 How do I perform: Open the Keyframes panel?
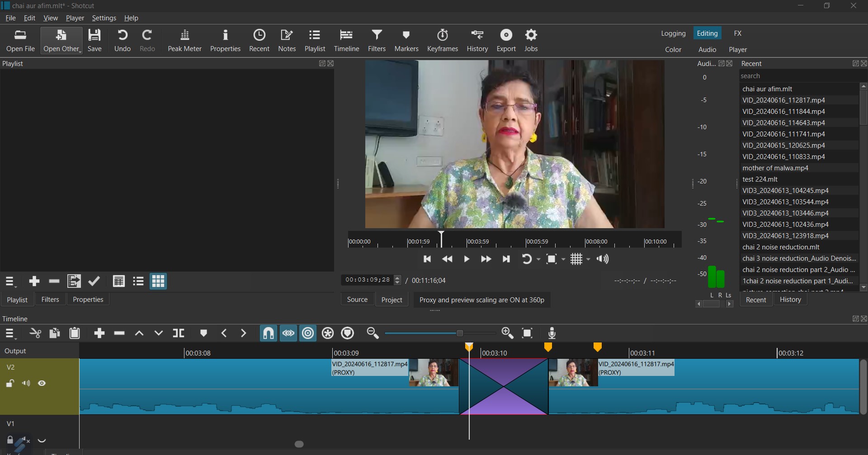point(442,40)
